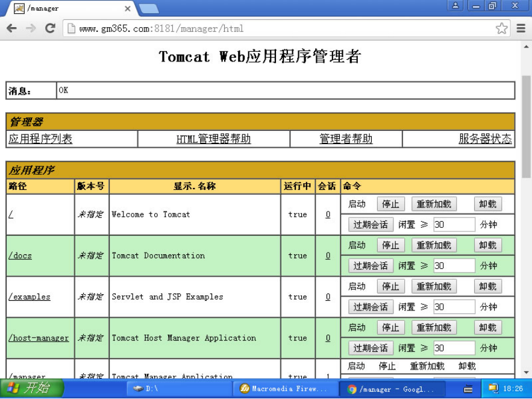Click the browser forward arrow
The width and height of the screenshot is (532, 399).
click(x=31, y=28)
